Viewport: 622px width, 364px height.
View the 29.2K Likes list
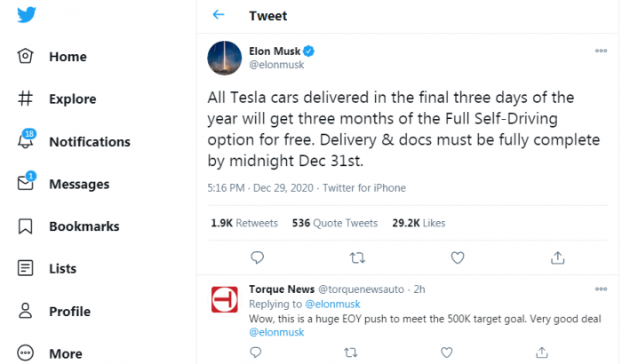coord(419,223)
